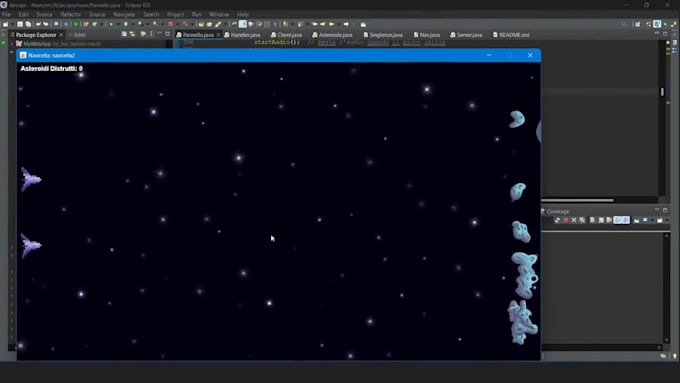Collapse all in Package Explorer toolbar
This screenshot has width=680, height=383.
tap(124, 34)
